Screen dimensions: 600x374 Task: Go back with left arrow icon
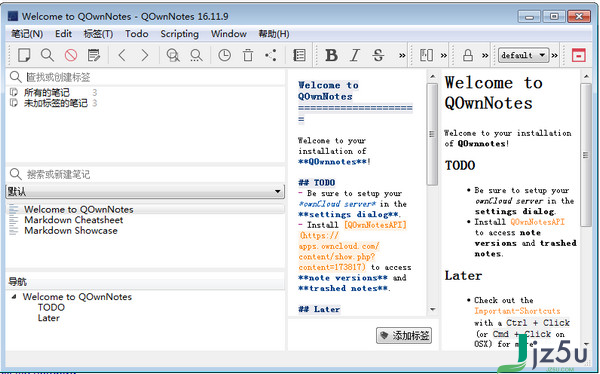click(122, 56)
